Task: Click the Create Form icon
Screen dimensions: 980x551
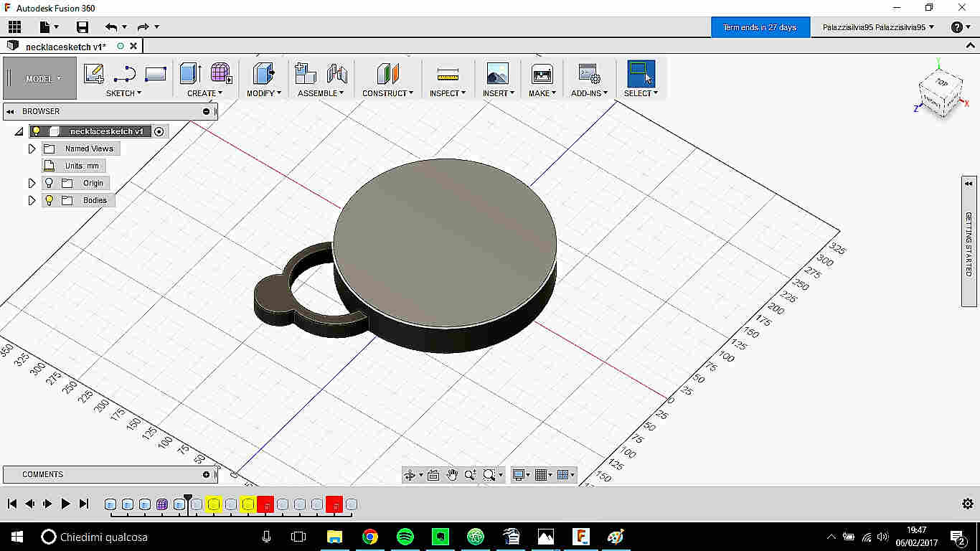Action: click(x=221, y=74)
